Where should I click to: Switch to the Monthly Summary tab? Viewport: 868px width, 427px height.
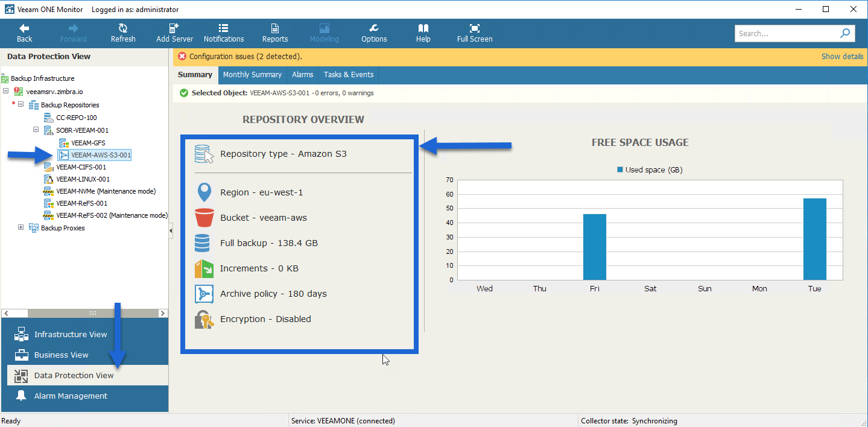(252, 75)
